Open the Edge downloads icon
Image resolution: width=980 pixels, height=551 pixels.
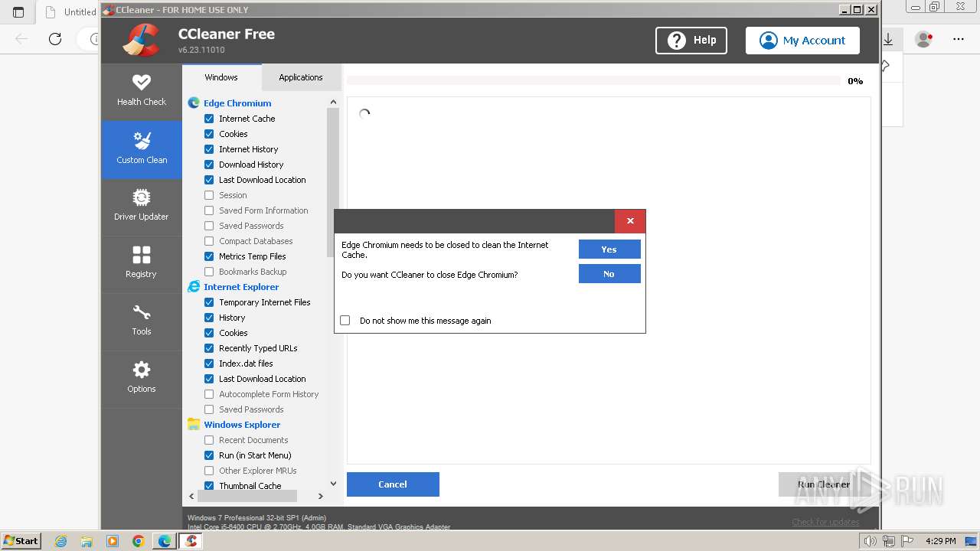click(889, 39)
